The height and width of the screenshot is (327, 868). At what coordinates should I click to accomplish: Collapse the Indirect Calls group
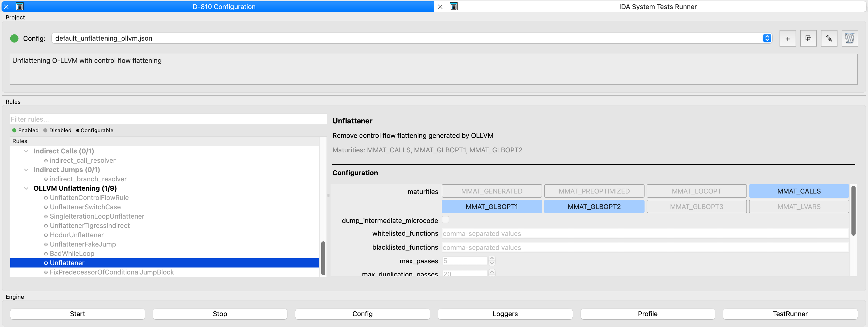(x=26, y=151)
